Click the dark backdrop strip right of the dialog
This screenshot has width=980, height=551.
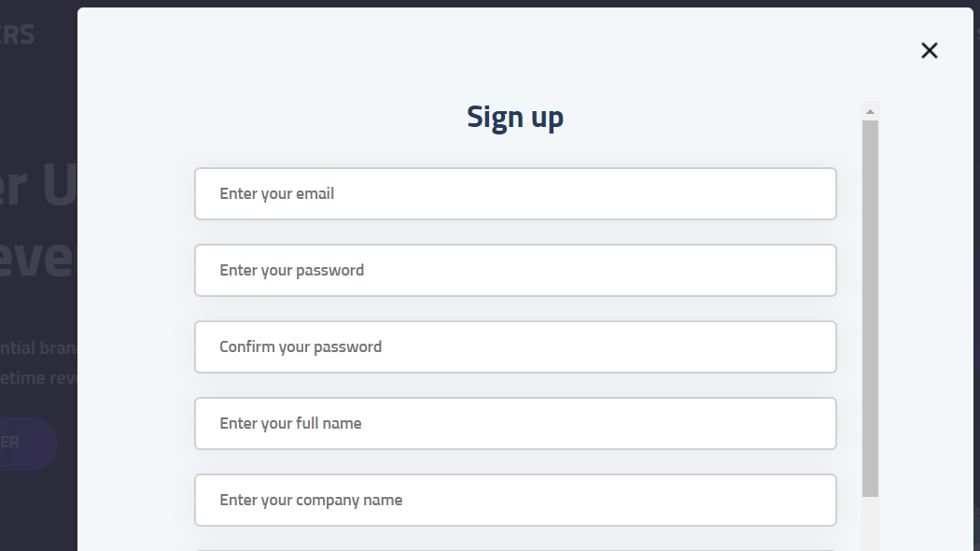click(x=976, y=280)
